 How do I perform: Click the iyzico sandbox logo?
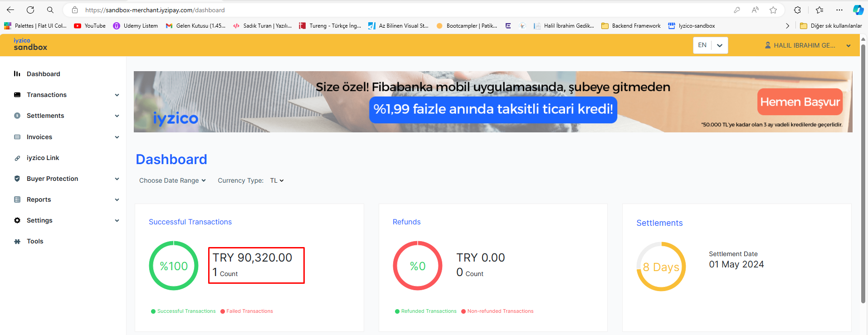[x=30, y=44]
